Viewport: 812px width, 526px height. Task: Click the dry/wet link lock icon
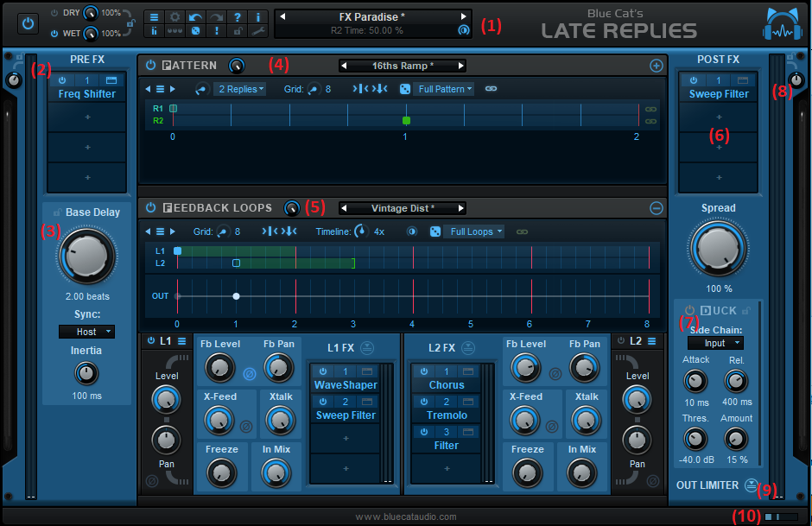[x=131, y=23]
